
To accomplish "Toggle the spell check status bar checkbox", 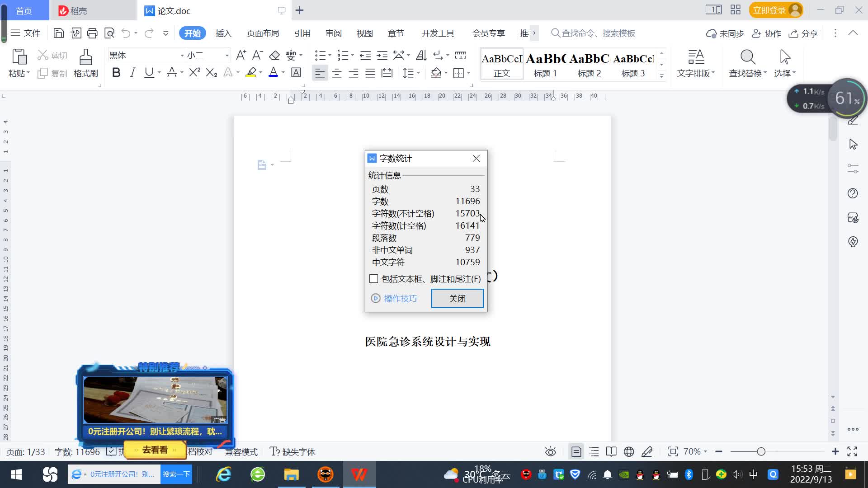I will (x=111, y=451).
